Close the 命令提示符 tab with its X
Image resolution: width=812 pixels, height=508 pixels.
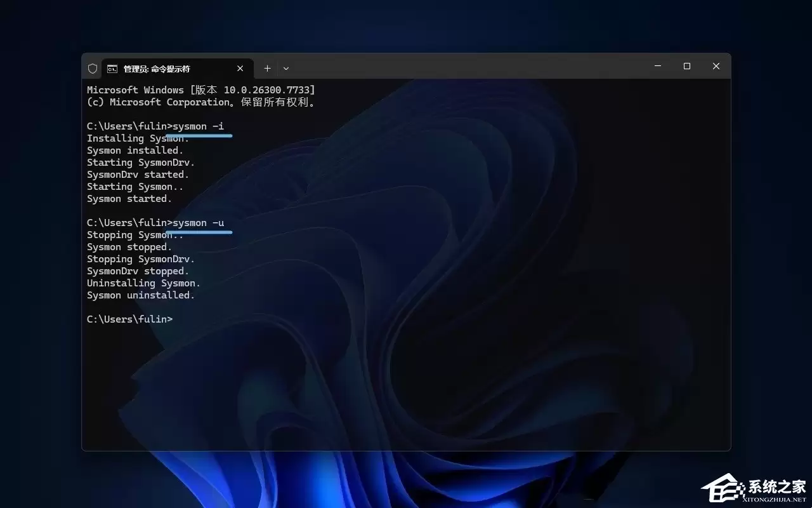click(x=240, y=68)
